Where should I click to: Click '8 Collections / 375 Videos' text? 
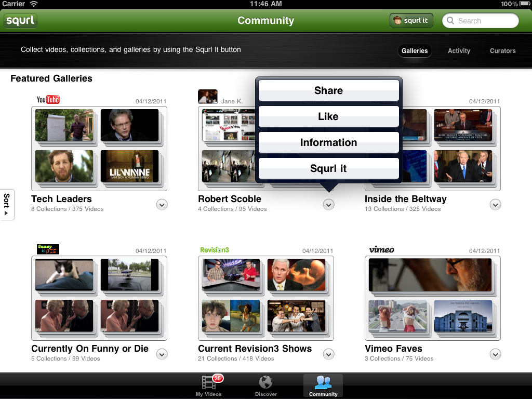68,209
